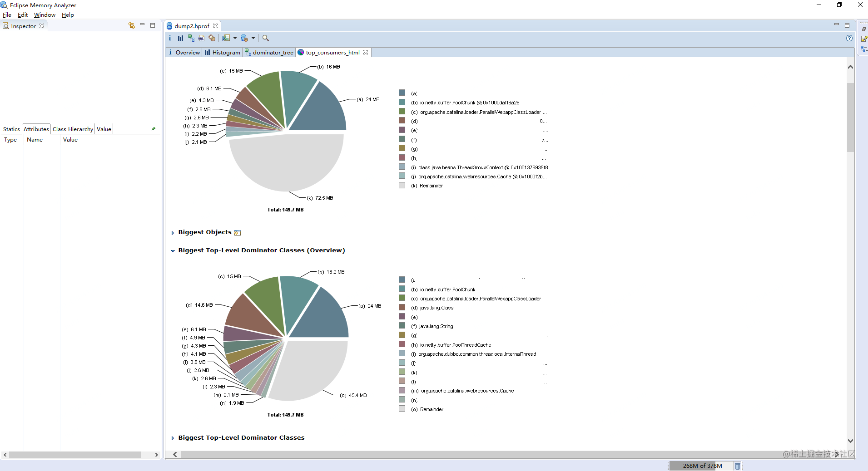Pin the Inspector attributes with green pin
This screenshot has height=471, width=868.
[154, 129]
